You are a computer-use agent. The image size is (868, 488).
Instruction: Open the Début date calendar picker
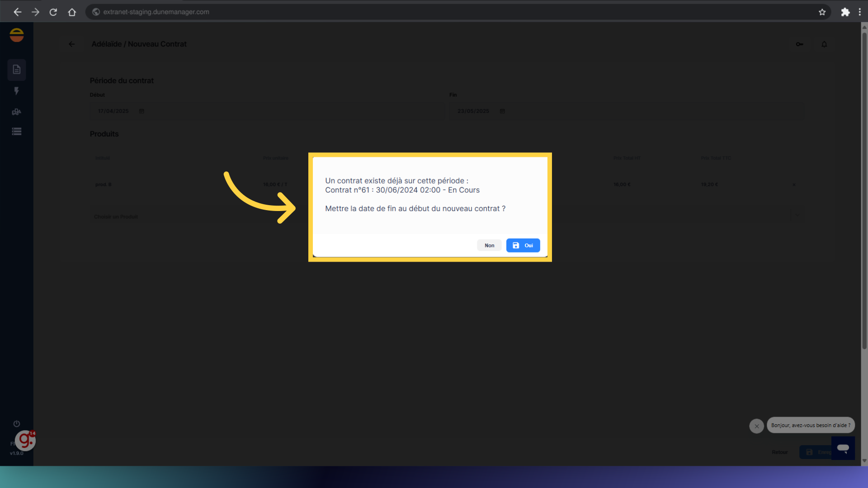point(142,111)
